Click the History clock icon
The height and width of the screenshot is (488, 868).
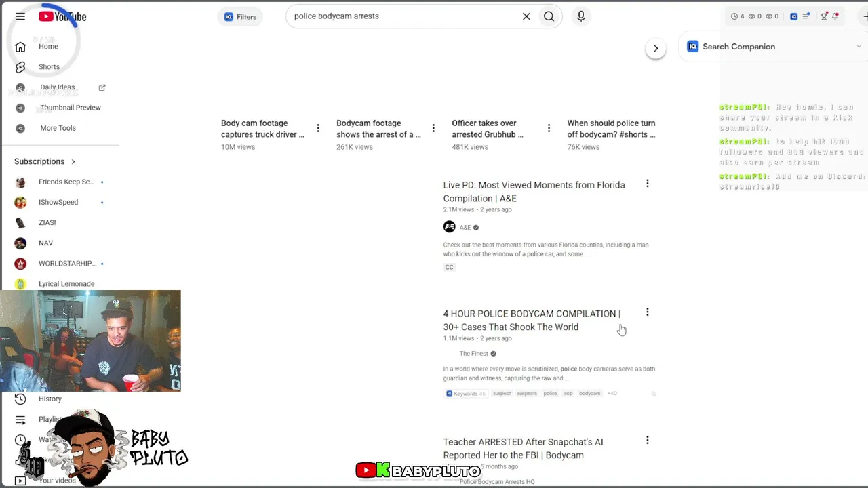click(20, 399)
